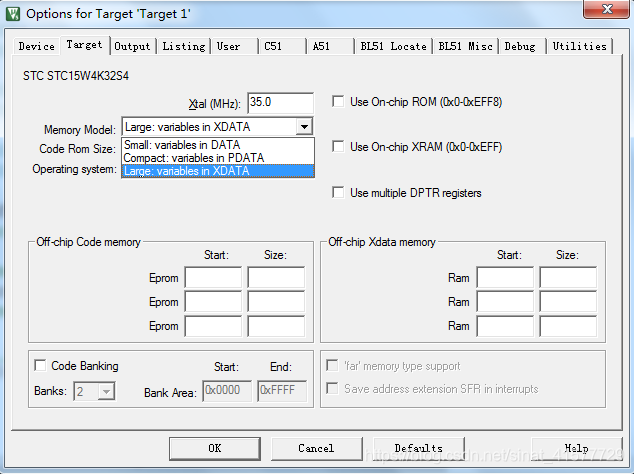The width and height of the screenshot is (634, 474).
Task: Click the Off-chip Code memory group title
Action: (x=89, y=242)
